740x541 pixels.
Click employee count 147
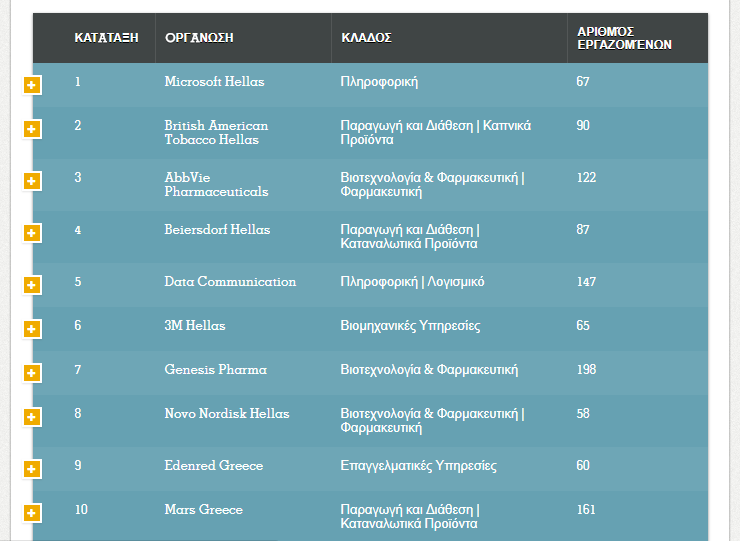click(586, 282)
